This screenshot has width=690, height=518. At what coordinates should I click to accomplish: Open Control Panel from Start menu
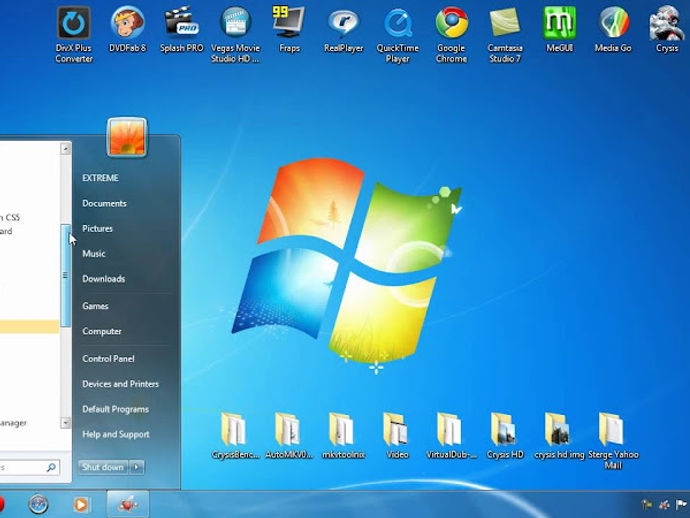108,359
